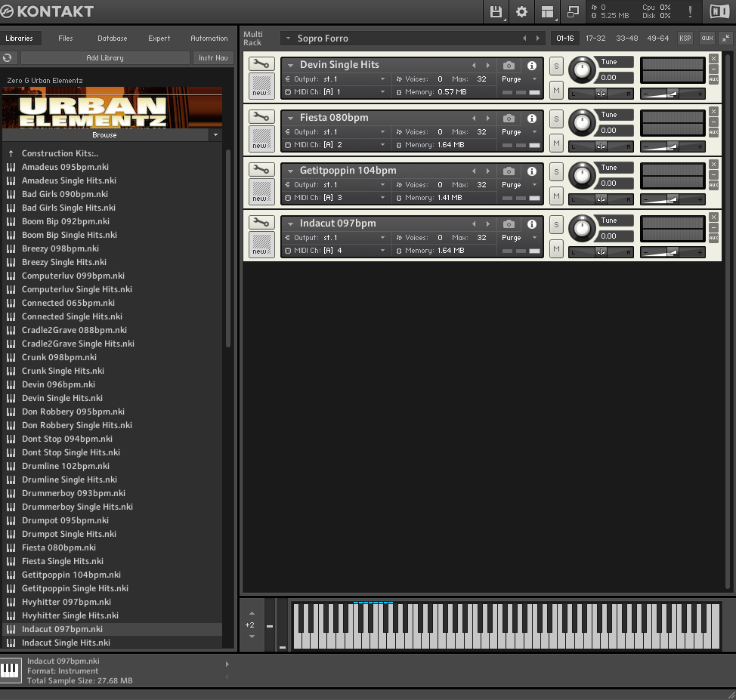Open wrench editor for Devin Single Hits

261,63
